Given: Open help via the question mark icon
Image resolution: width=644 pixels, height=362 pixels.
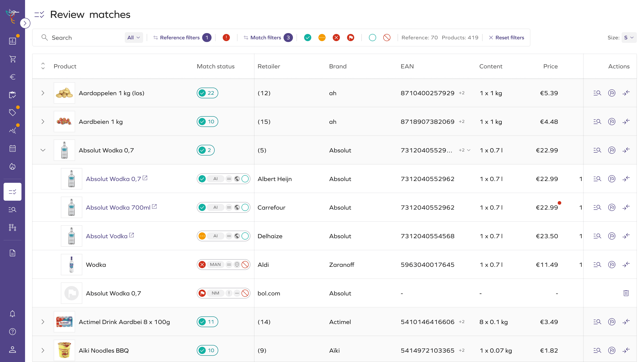Looking at the screenshot, I should click(12, 332).
